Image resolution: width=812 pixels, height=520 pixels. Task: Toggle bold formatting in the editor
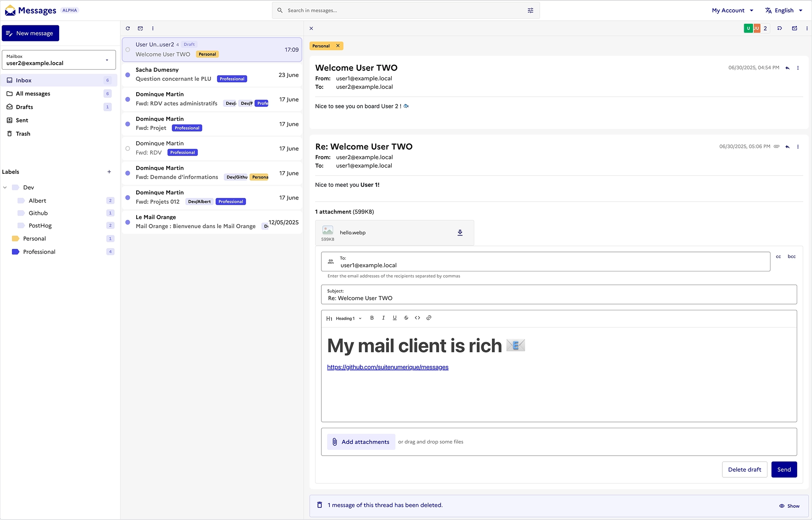tap(372, 318)
